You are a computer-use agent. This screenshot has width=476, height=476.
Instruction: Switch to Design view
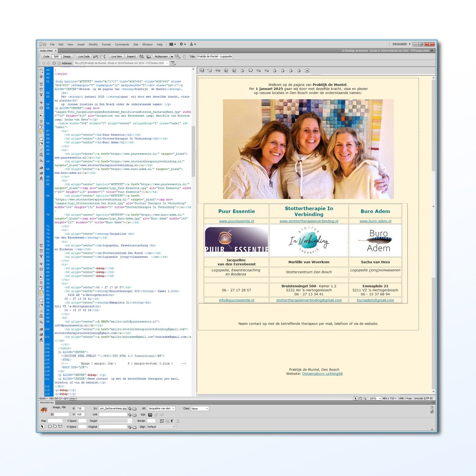67,56
